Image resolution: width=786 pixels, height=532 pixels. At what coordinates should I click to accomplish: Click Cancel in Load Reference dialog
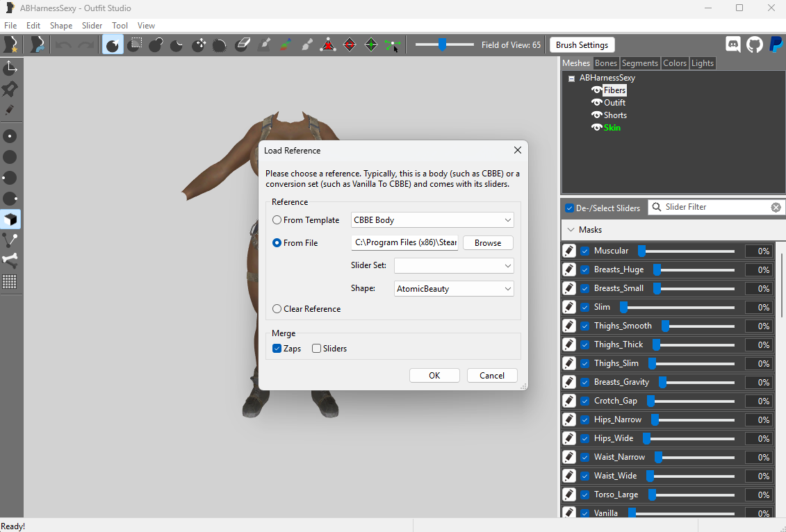pos(492,376)
